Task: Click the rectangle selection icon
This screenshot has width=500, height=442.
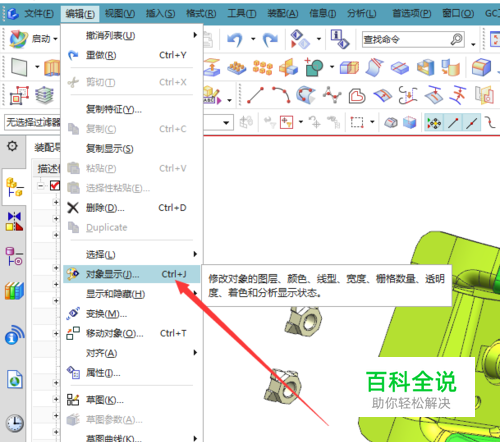Action: point(357,122)
